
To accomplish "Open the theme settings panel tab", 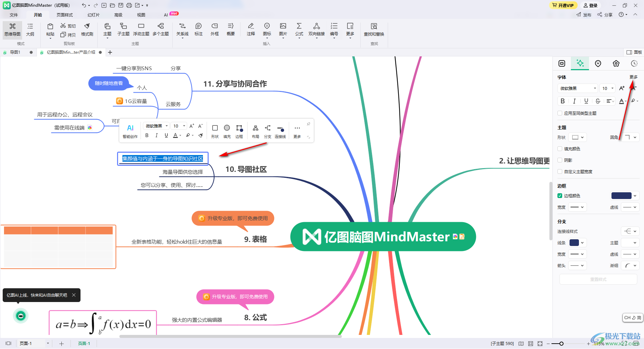I will pos(616,63).
